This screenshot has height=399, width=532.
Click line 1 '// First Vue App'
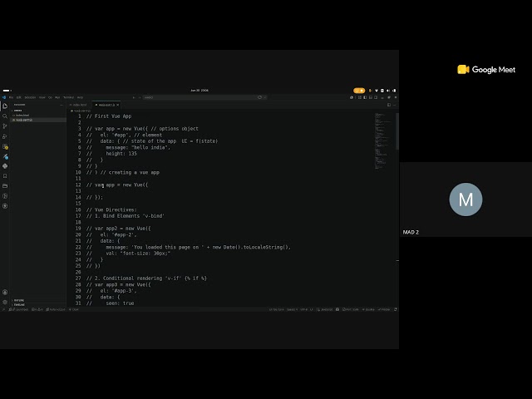(x=109, y=116)
